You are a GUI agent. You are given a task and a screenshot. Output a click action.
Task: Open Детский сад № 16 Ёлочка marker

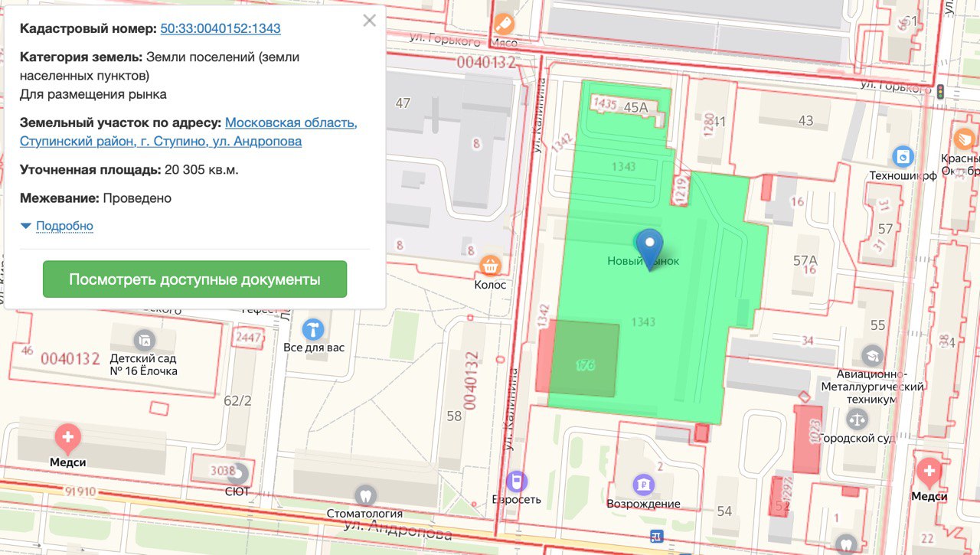[x=143, y=339]
